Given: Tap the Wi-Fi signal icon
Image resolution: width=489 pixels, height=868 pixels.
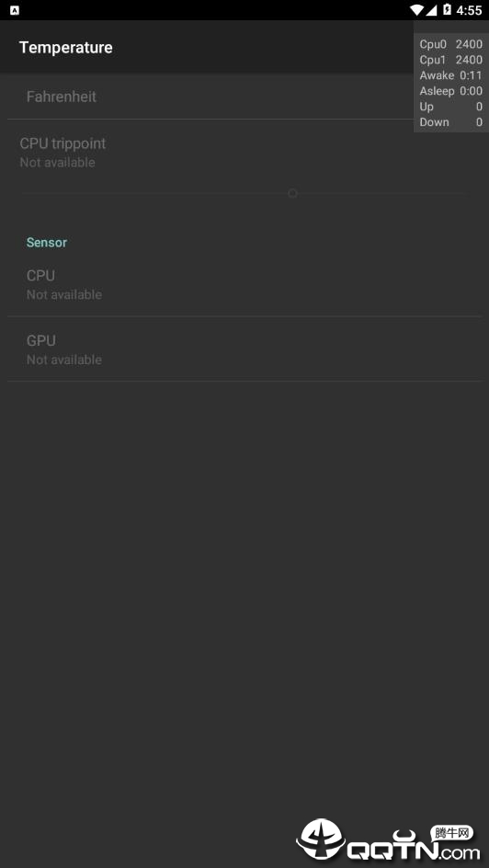Looking at the screenshot, I should (x=416, y=10).
